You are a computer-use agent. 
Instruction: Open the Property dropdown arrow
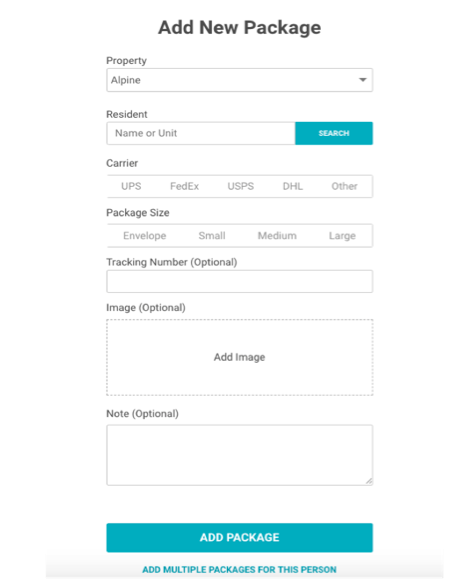tap(363, 80)
